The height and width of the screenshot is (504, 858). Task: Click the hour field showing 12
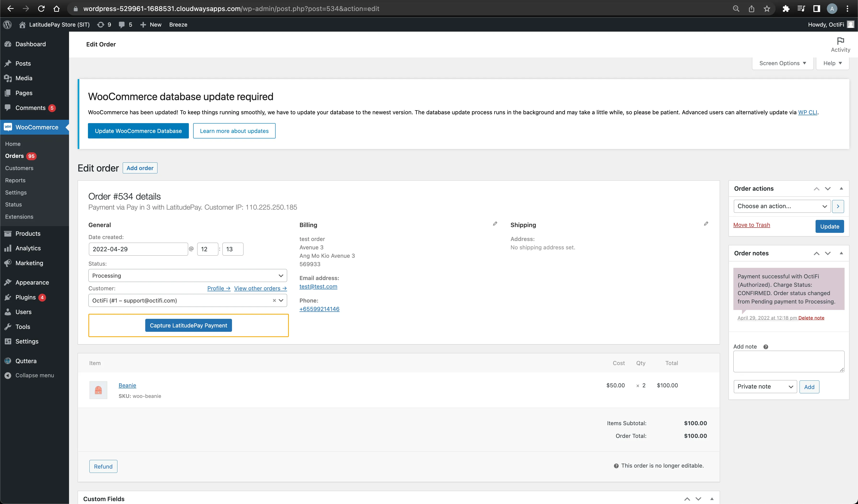[208, 249]
